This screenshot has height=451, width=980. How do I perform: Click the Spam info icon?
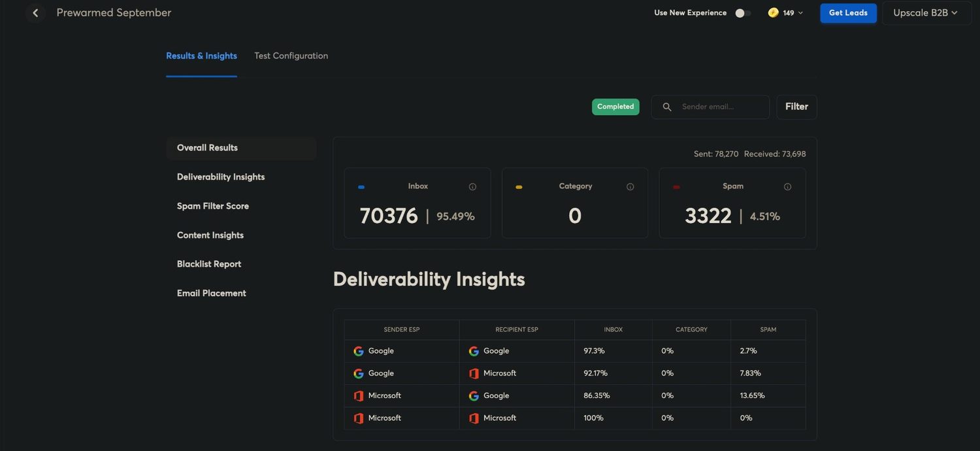click(787, 187)
